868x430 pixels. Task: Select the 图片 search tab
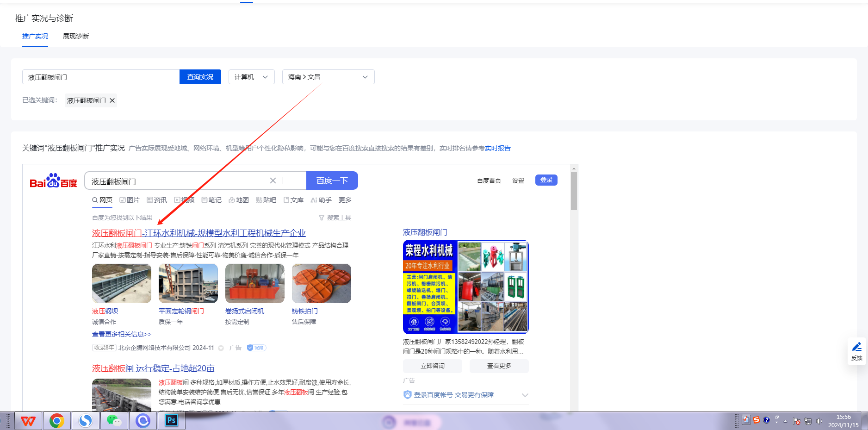[130, 200]
